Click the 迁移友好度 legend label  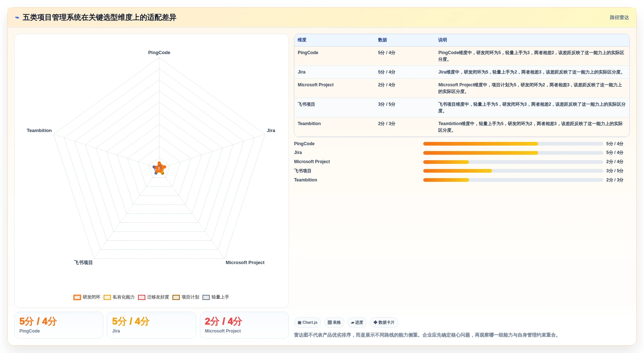[x=158, y=297]
